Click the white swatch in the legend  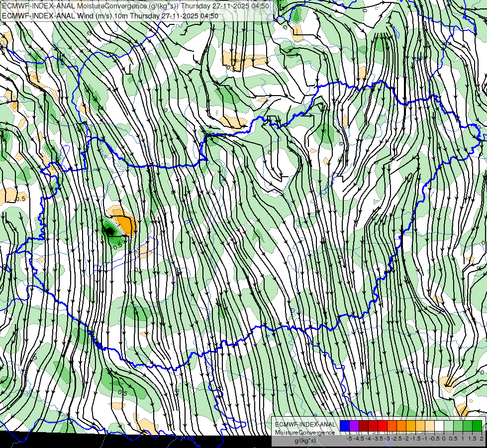(439, 426)
